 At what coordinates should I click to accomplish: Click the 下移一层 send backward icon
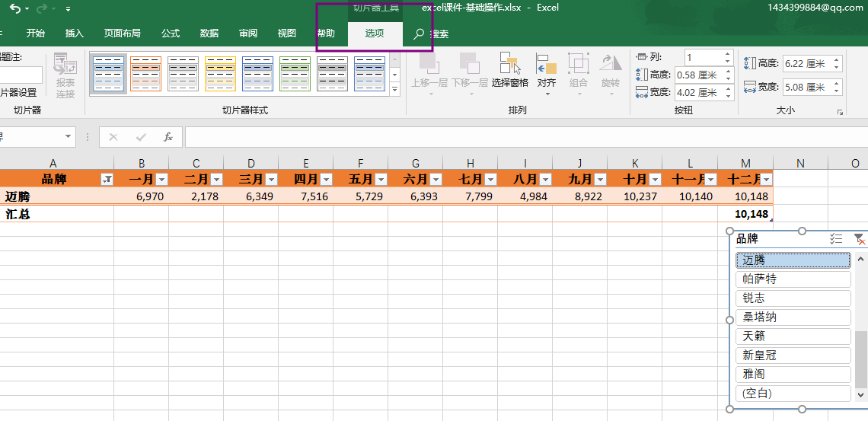[470, 63]
